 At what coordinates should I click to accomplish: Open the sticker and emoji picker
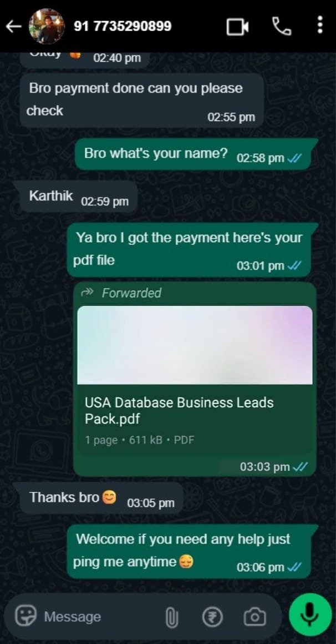click(x=26, y=616)
